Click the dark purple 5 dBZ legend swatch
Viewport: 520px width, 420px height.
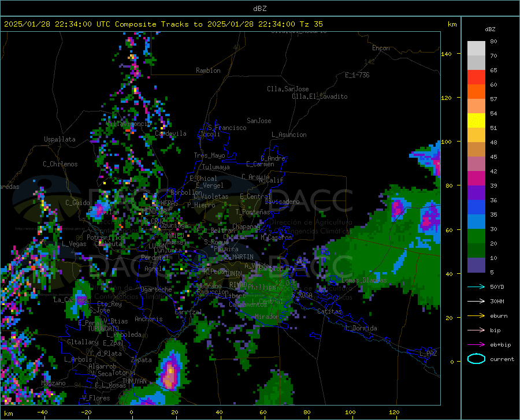point(476,265)
